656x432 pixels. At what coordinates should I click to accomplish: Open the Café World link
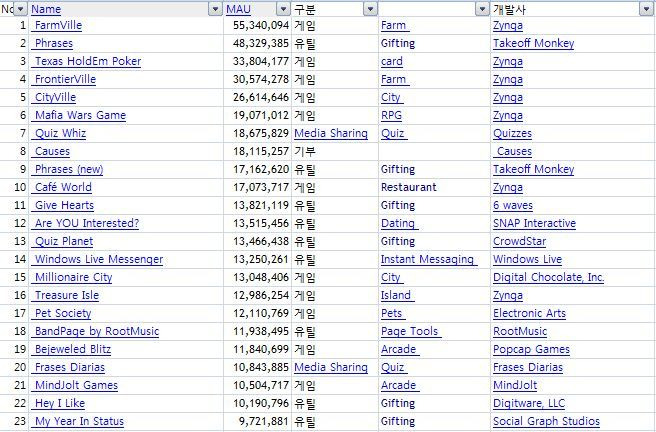click(x=63, y=187)
